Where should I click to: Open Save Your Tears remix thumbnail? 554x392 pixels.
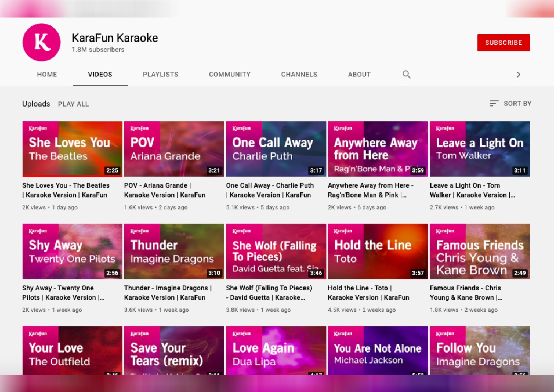tap(174, 350)
